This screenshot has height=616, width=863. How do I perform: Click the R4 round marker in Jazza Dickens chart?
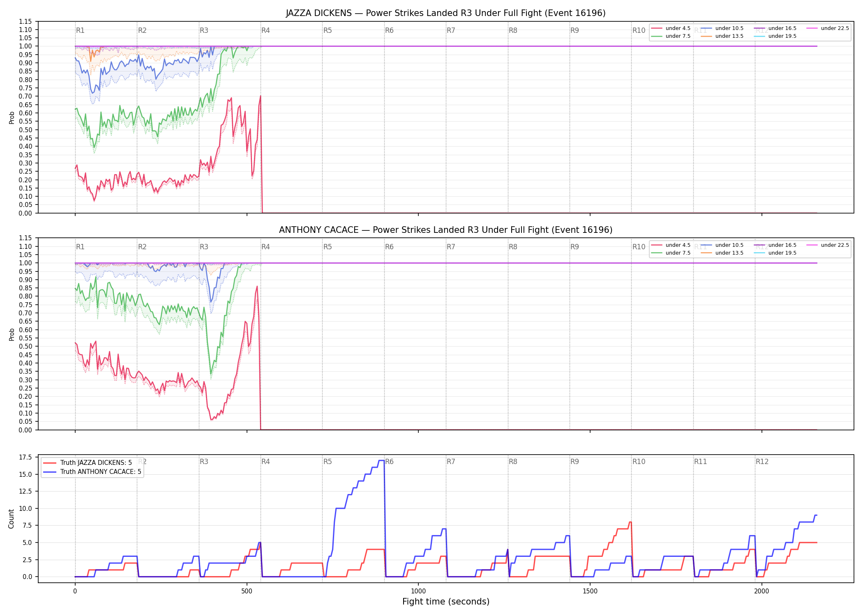[x=265, y=30]
